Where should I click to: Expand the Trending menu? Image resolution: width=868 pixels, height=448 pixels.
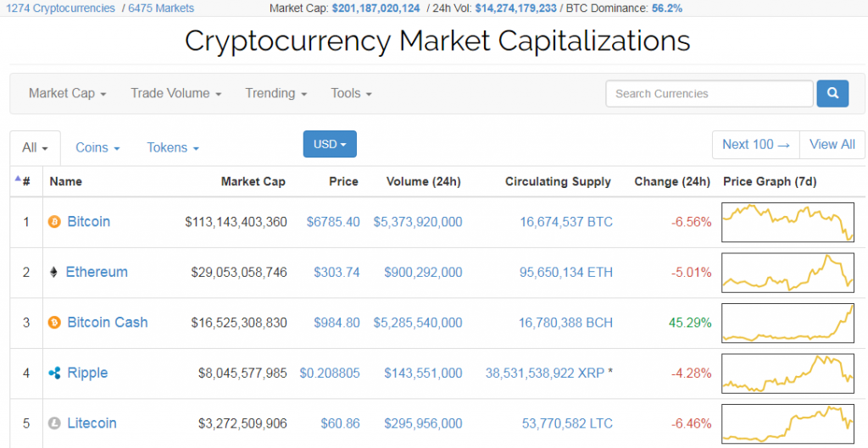(275, 93)
